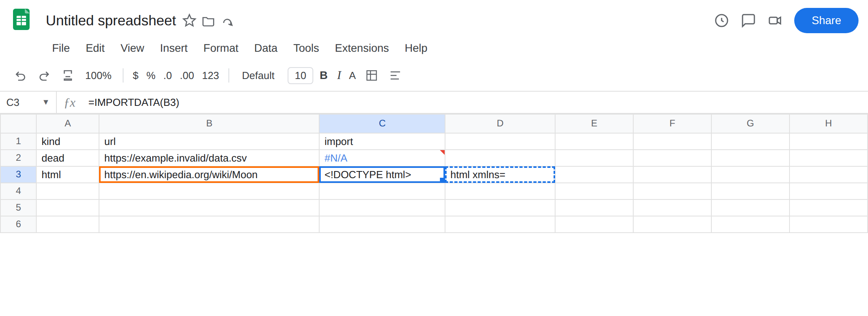868x316 pixels.
Task: Click the paint format icon
Action: point(68,75)
